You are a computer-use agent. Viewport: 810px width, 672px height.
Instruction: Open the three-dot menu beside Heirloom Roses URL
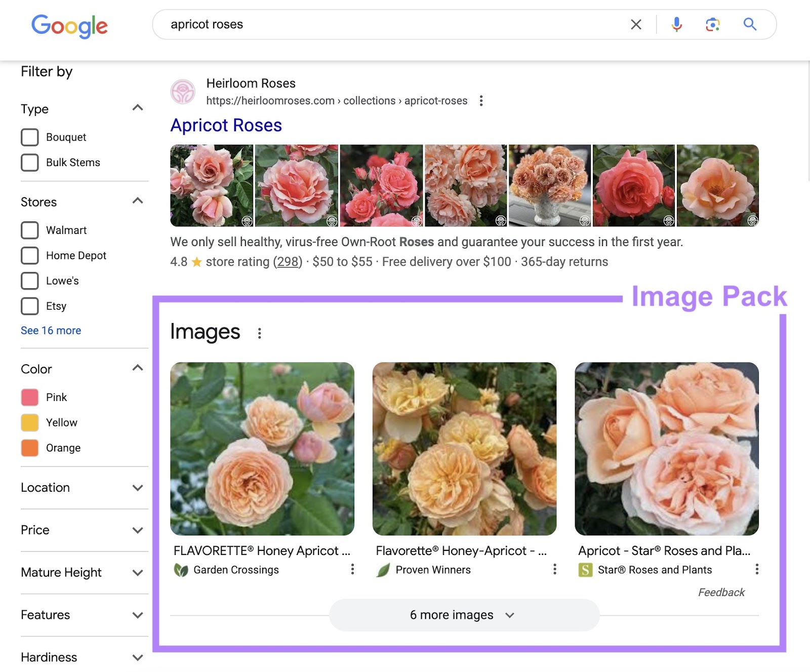point(481,101)
